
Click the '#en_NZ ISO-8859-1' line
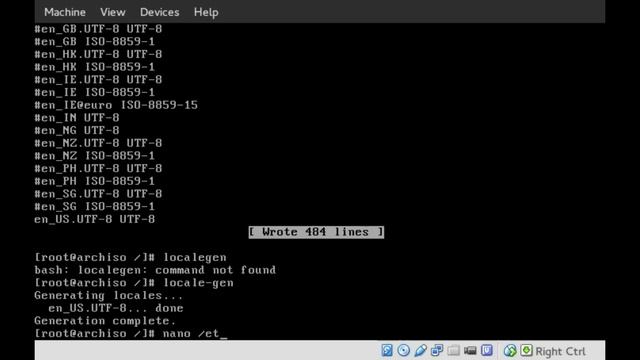[95, 156]
